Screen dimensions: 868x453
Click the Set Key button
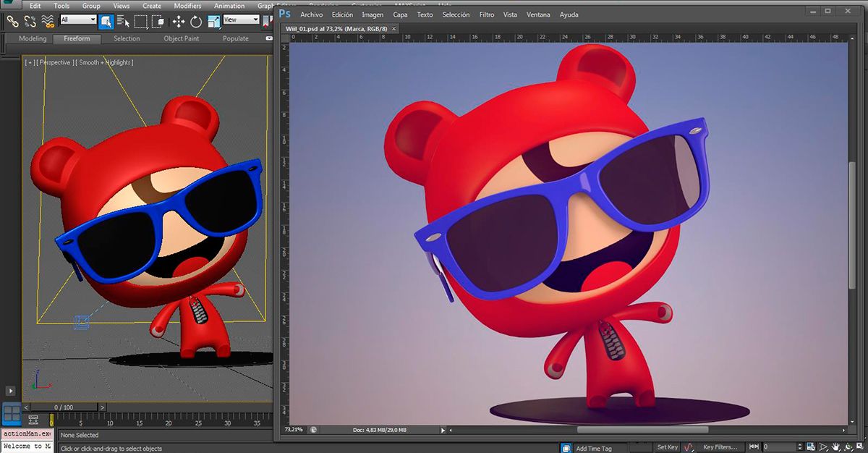pos(667,447)
